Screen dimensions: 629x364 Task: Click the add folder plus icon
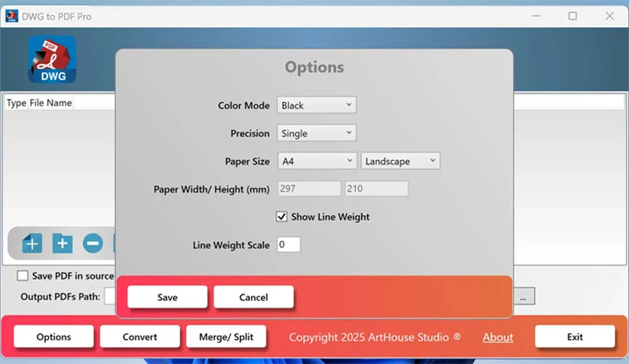point(62,243)
